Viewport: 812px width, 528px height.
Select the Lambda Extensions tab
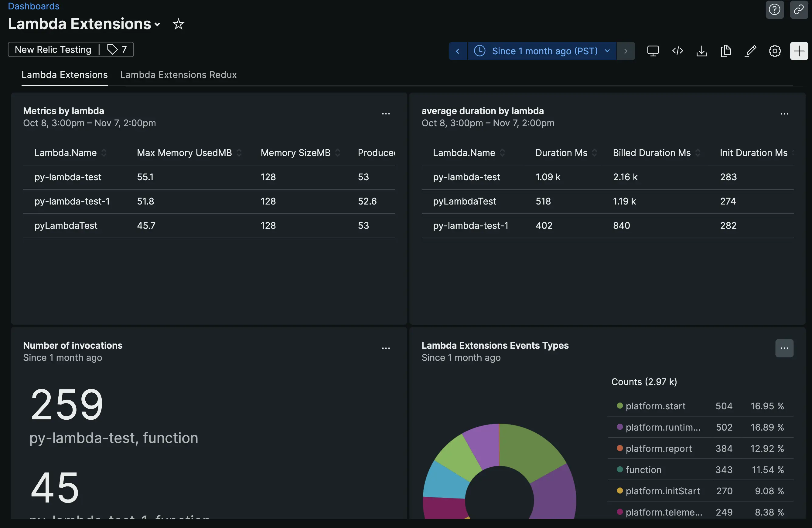click(x=64, y=75)
